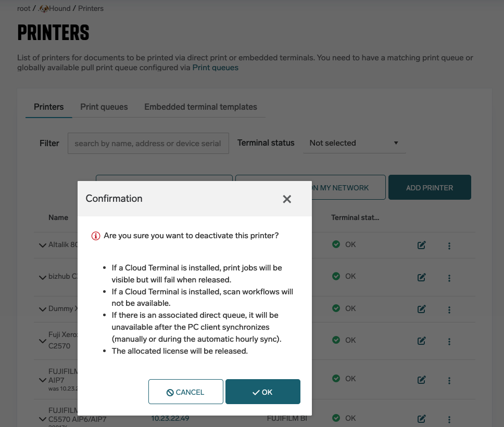
Task: Click the edit icon for the bizhub printer
Action: coord(422,277)
